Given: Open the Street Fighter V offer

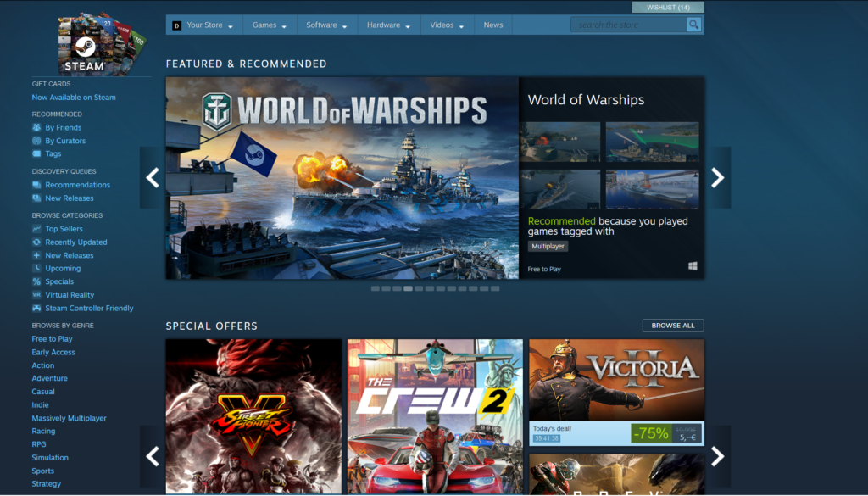Looking at the screenshot, I should [x=253, y=416].
